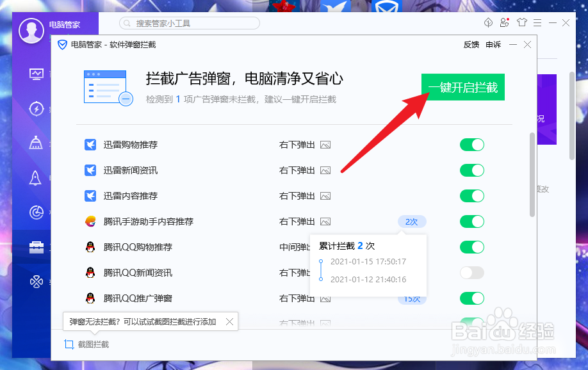This screenshot has height=370, width=588.
Task: Toggle blocking for 腾讯QQ推广弹窗
Action: [x=472, y=298]
